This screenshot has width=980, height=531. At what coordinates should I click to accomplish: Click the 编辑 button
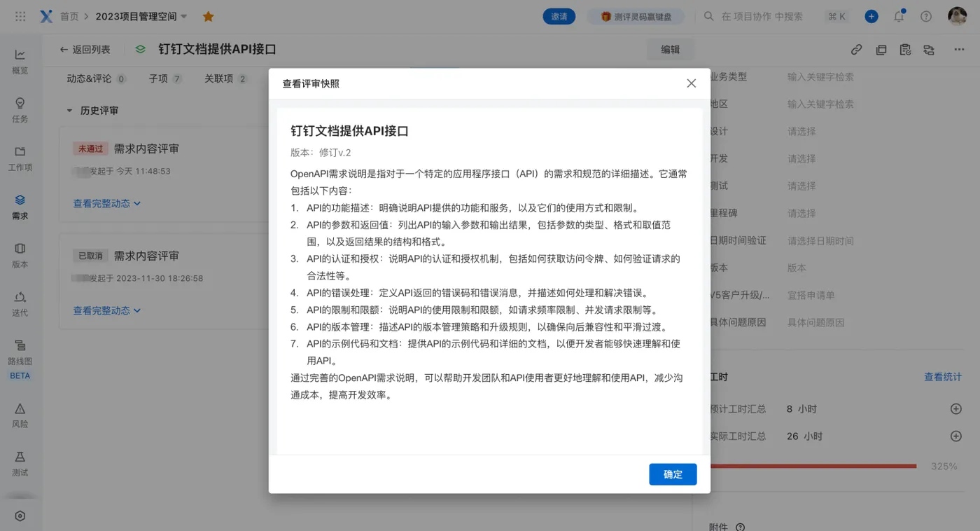pyautogui.click(x=670, y=50)
